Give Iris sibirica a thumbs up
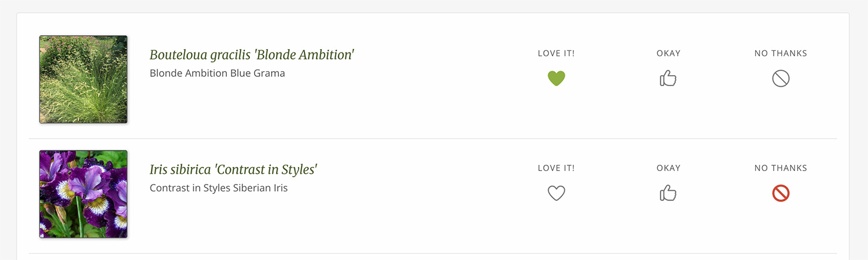 tap(668, 194)
